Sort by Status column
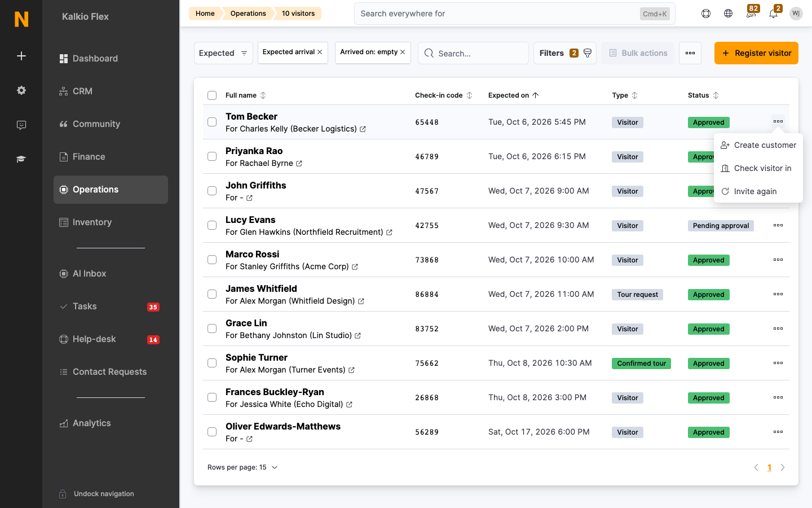 point(703,95)
